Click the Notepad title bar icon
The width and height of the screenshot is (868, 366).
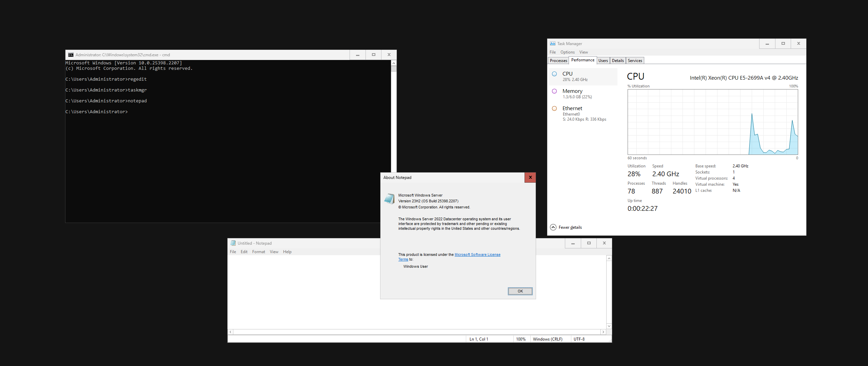[x=233, y=243]
